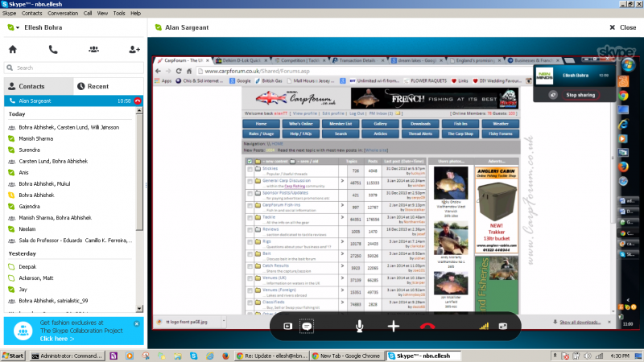Open the Skype home view

13,49
